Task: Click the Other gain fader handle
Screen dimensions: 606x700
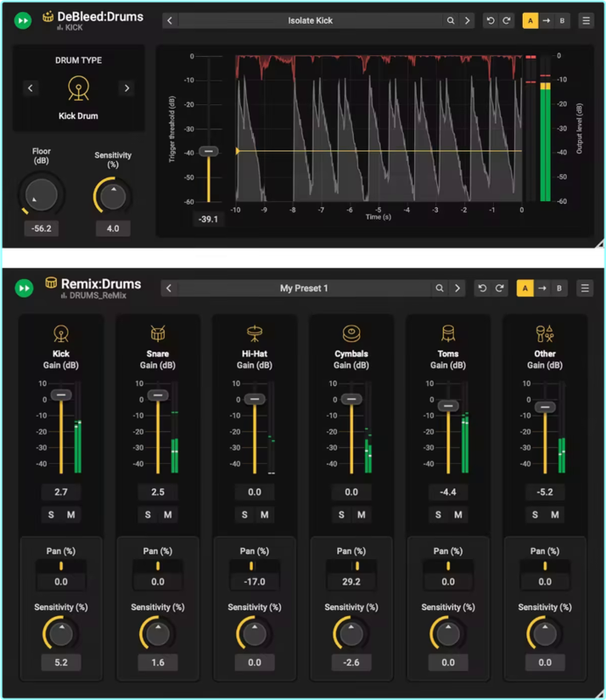Action: 546,407
